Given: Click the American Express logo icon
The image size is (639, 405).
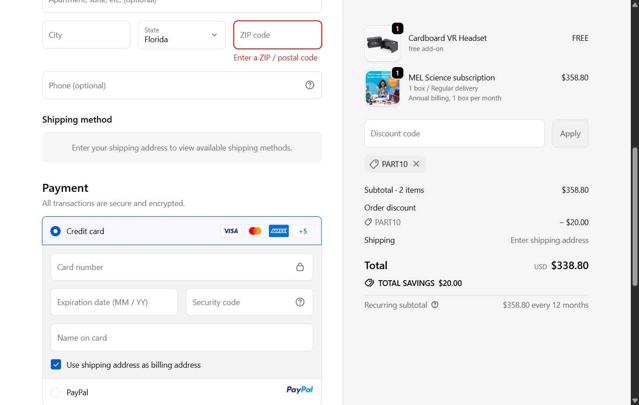Looking at the screenshot, I should coord(279,231).
